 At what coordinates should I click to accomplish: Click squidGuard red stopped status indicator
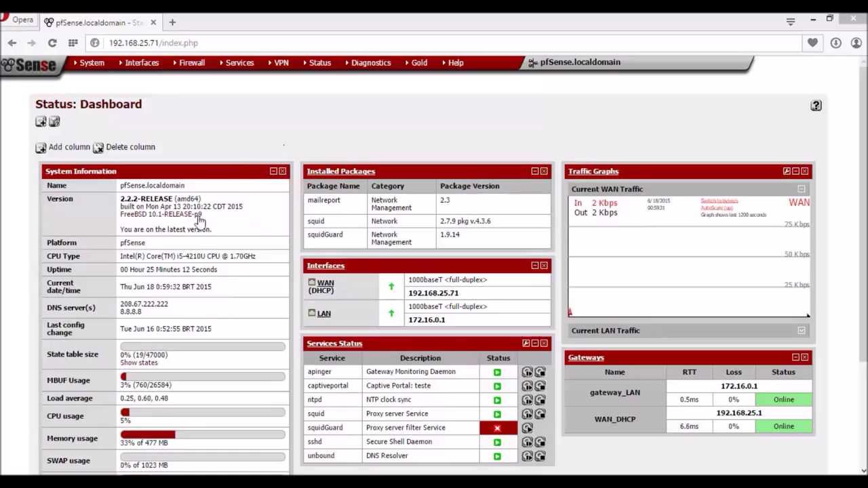497,428
